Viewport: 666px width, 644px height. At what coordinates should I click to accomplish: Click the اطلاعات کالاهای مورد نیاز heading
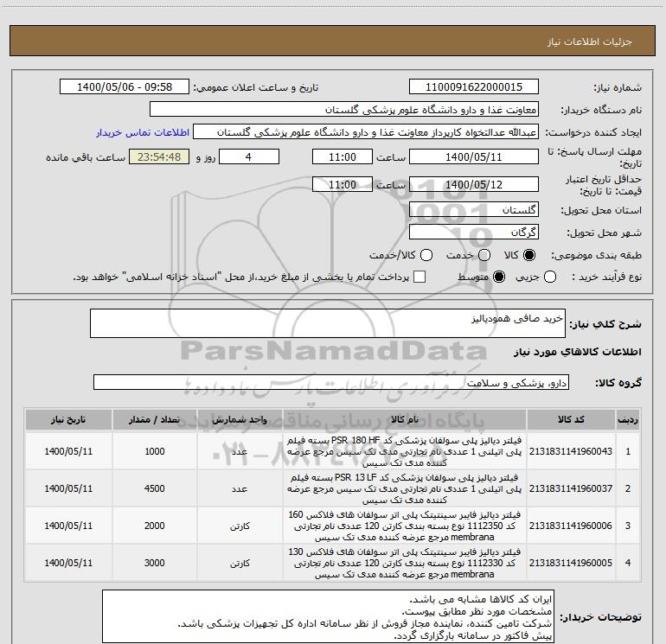tap(578, 352)
